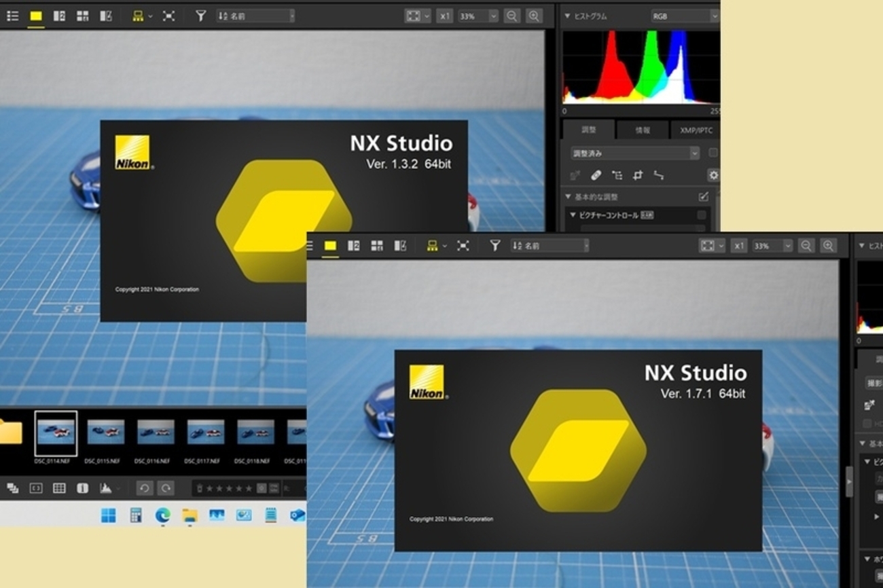Image resolution: width=883 pixels, height=588 pixels.
Task: Rotate image counterclockwise
Action: [144, 488]
